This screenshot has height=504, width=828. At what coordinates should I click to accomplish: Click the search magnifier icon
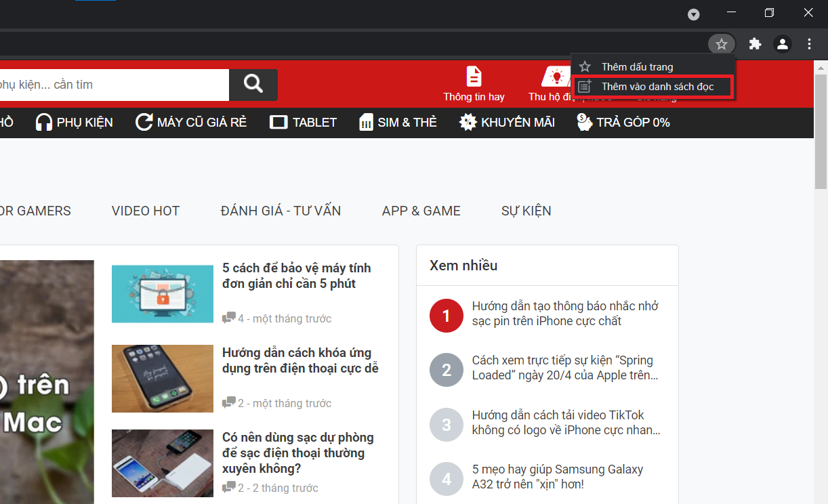[x=253, y=85]
